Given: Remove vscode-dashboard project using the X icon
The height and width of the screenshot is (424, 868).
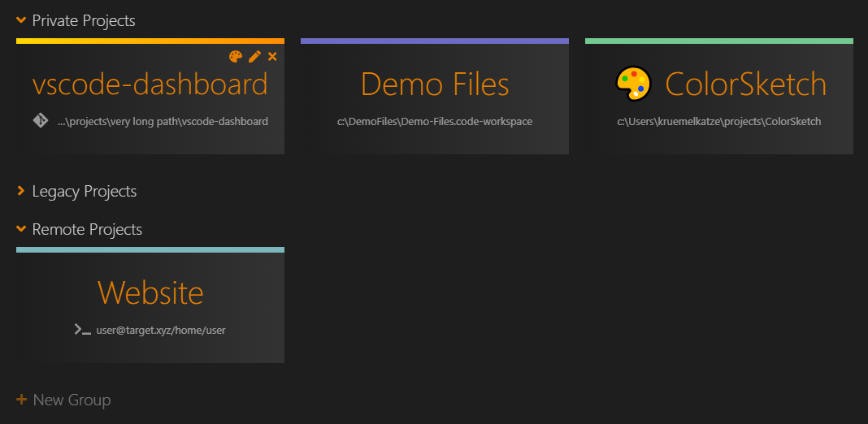Looking at the screenshot, I should pyautogui.click(x=272, y=57).
